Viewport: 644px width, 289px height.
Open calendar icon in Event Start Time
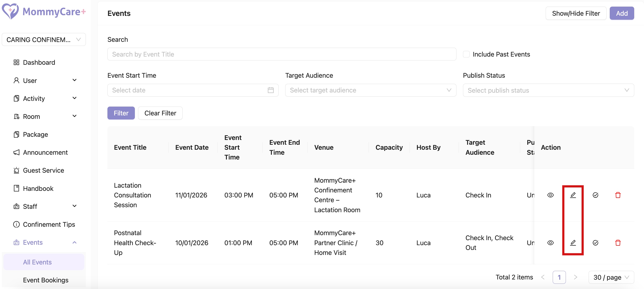[x=270, y=90]
